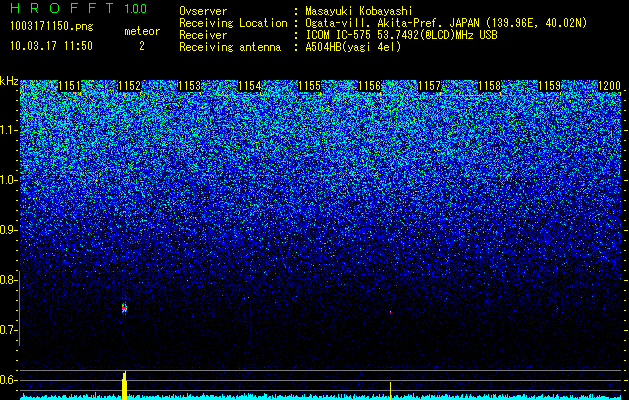Screen dimensions: 629x400
Task: Click the 1153 time marker
Action: [x=189, y=86]
